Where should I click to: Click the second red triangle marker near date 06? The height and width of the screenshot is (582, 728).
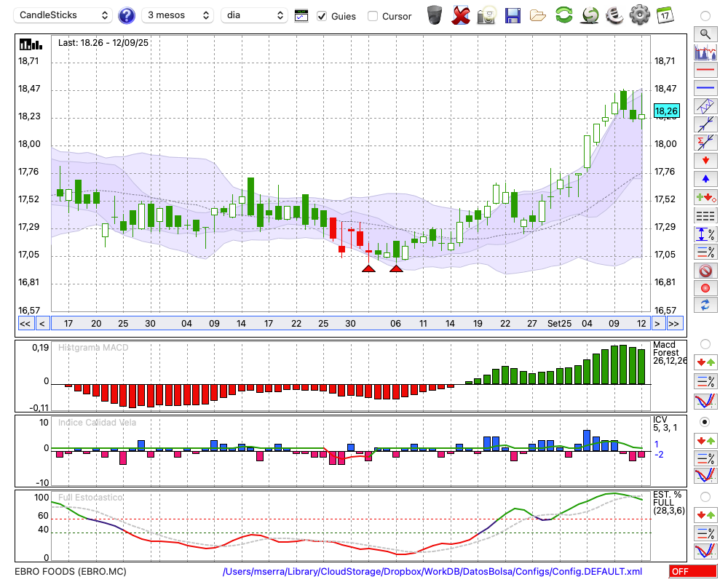click(396, 268)
